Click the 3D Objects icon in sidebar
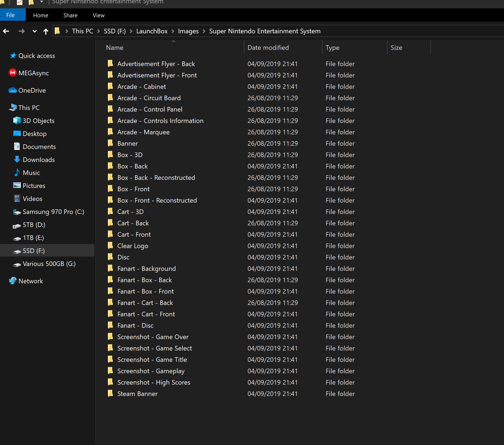The width and height of the screenshot is (504, 445). [x=17, y=120]
